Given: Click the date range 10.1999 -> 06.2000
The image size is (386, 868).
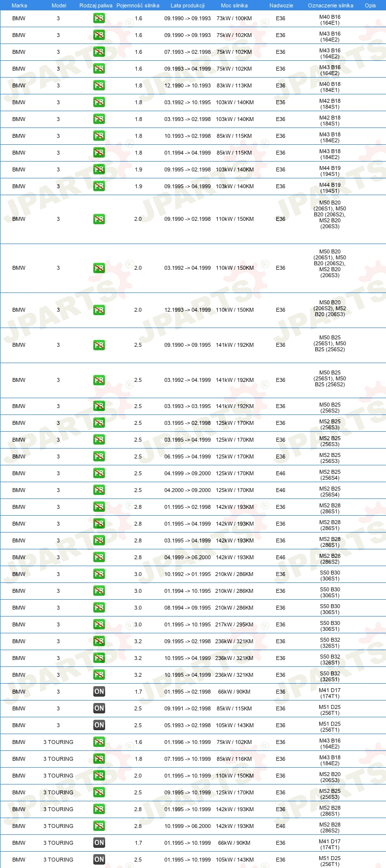Looking at the screenshot, I should click(x=188, y=826).
